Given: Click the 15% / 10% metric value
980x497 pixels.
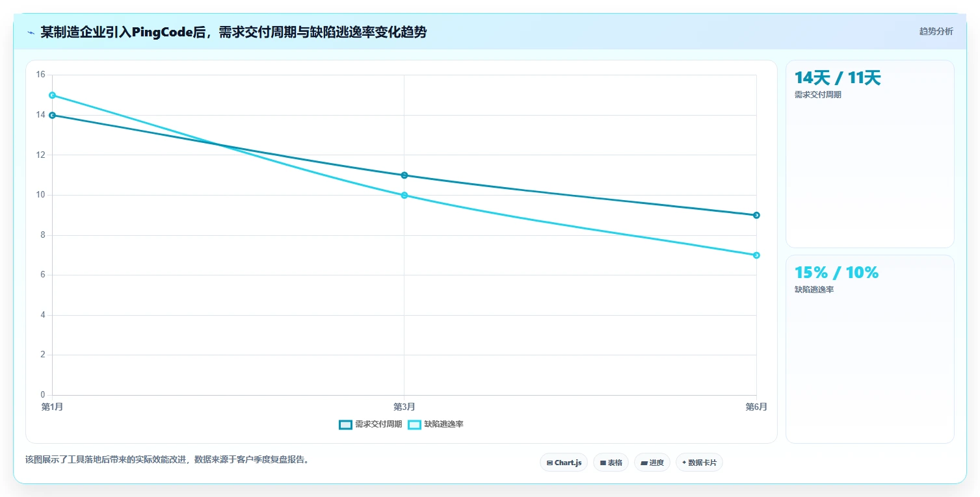Looking at the screenshot, I should click(836, 273).
